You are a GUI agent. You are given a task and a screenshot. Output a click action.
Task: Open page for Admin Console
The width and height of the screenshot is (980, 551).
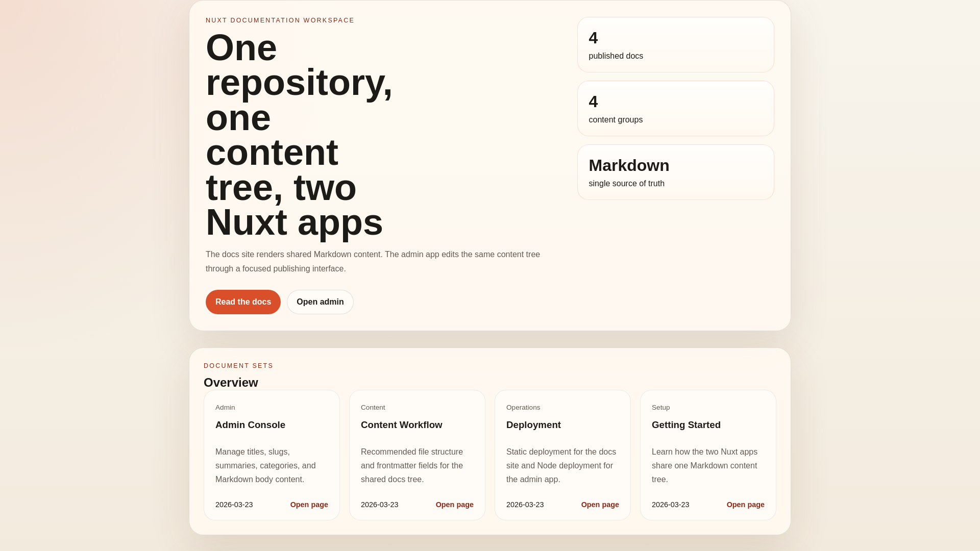click(x=309, y=505)
